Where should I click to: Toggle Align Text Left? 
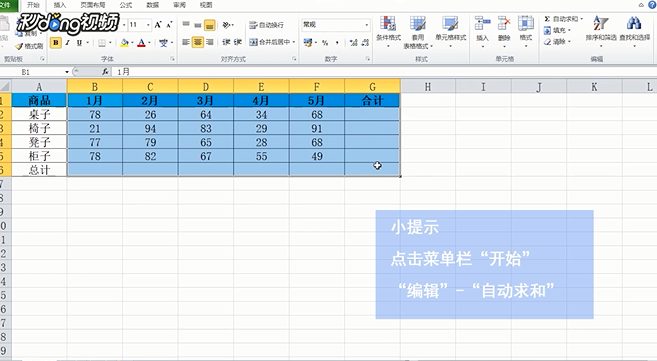coord(186,42)
